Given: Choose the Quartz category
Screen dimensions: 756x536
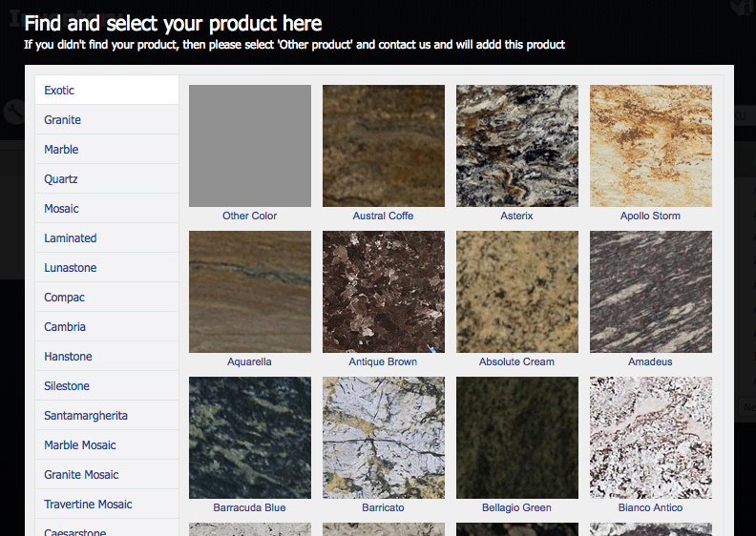Looking at the screenshot, I should [107, 179].
